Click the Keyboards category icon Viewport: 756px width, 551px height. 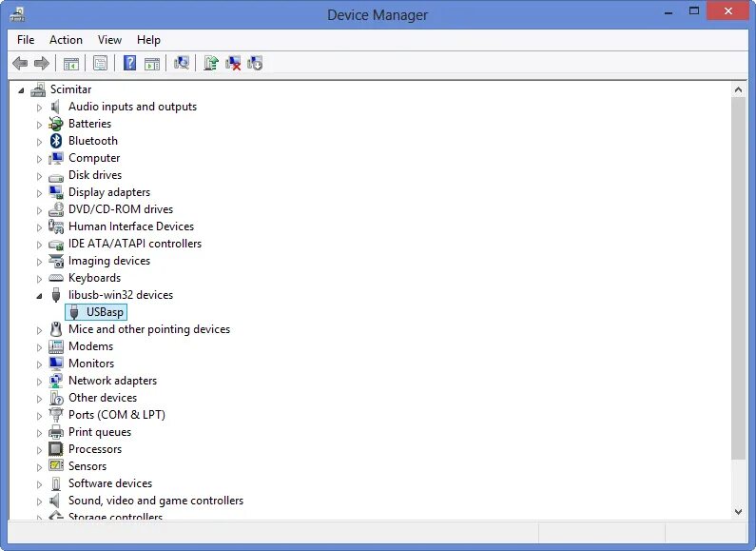tap(56, 278)
